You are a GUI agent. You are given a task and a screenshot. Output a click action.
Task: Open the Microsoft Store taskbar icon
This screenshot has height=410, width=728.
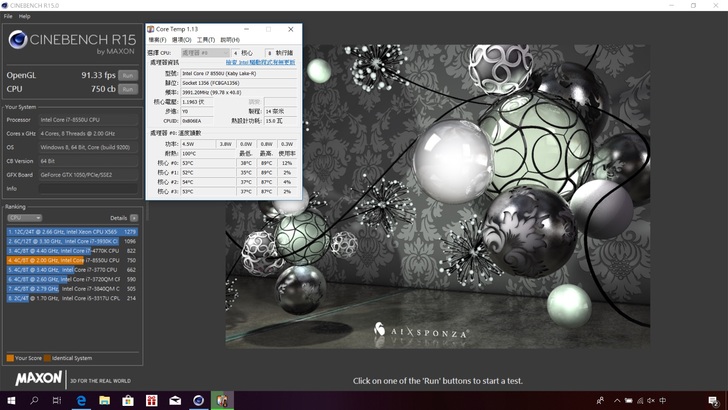coord(128,400)
